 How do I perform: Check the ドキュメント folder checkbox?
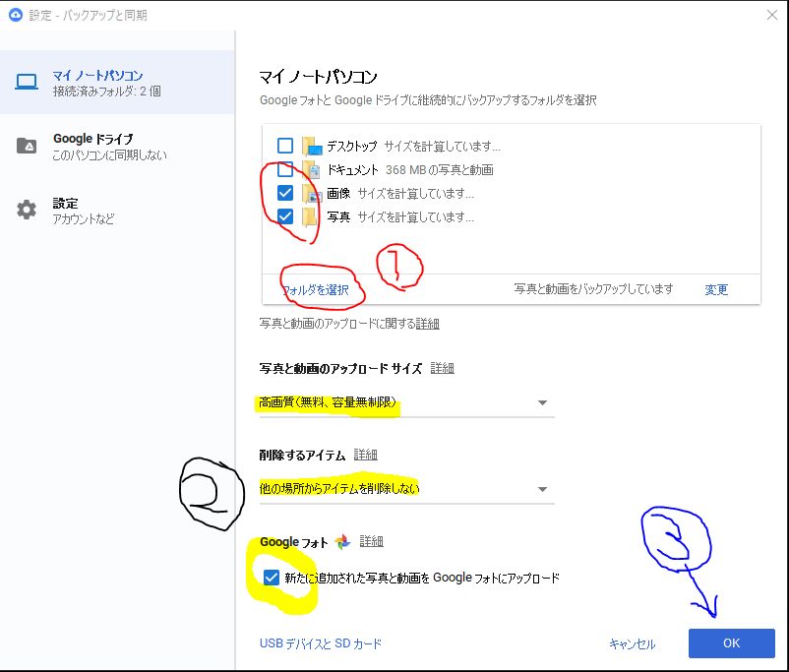285,169
